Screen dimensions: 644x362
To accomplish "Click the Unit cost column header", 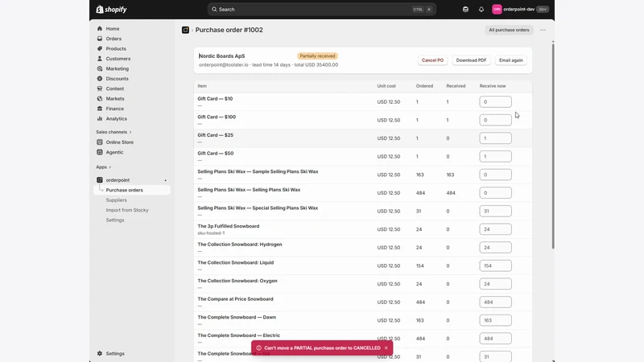I will (x=386, y=86).
